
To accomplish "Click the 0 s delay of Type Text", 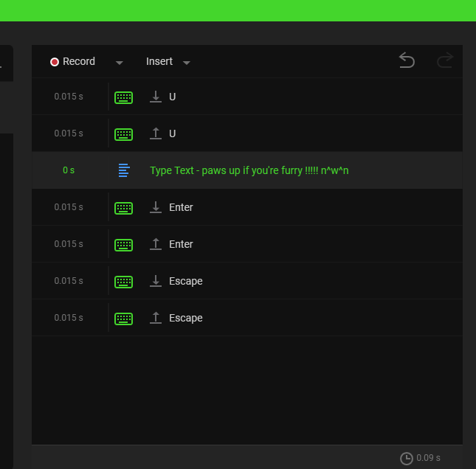I will [69, 170].
